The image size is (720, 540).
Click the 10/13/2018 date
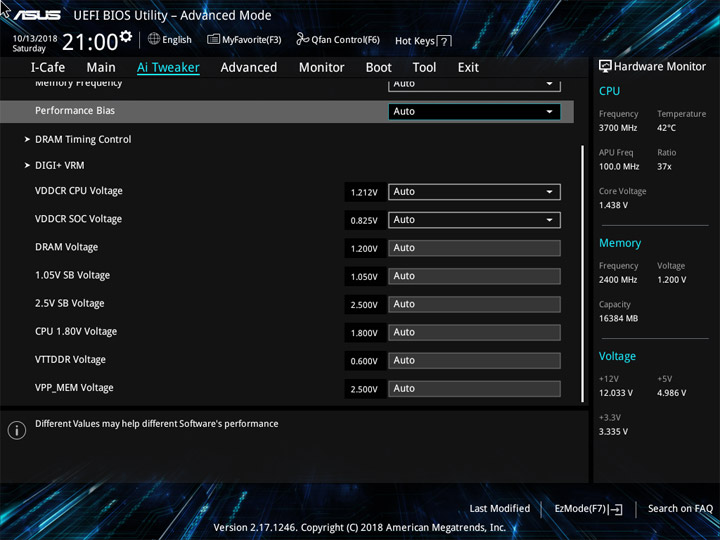[x=35, y=39]
